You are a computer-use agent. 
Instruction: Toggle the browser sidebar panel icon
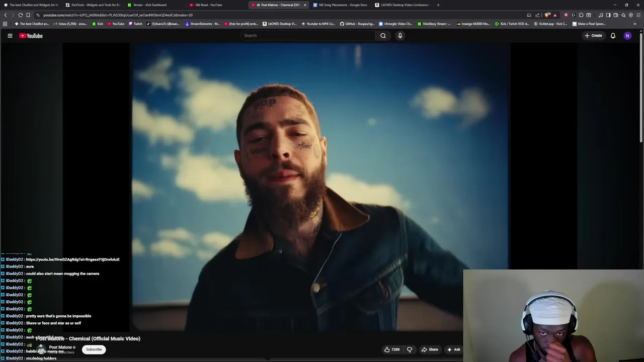pos(608,15)
